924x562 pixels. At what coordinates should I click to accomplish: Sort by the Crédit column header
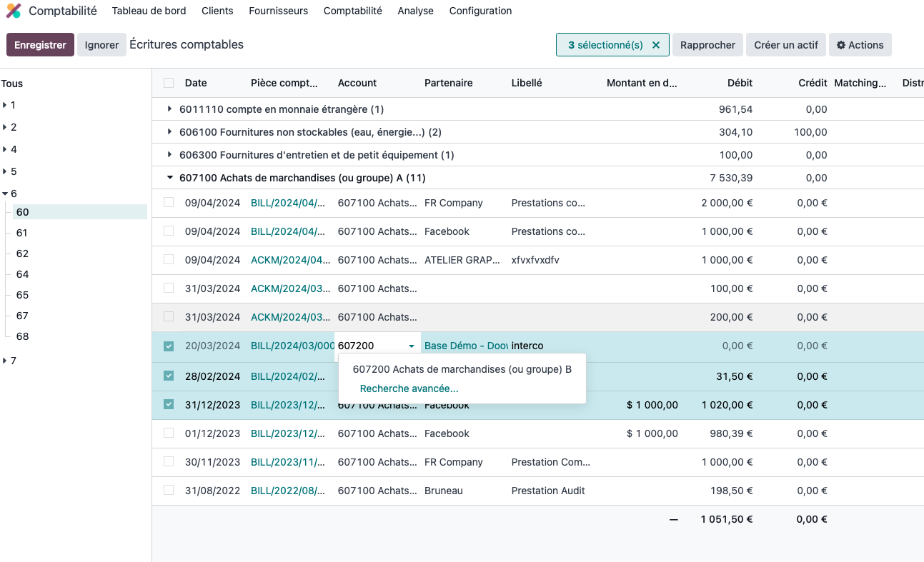point(813,83)
